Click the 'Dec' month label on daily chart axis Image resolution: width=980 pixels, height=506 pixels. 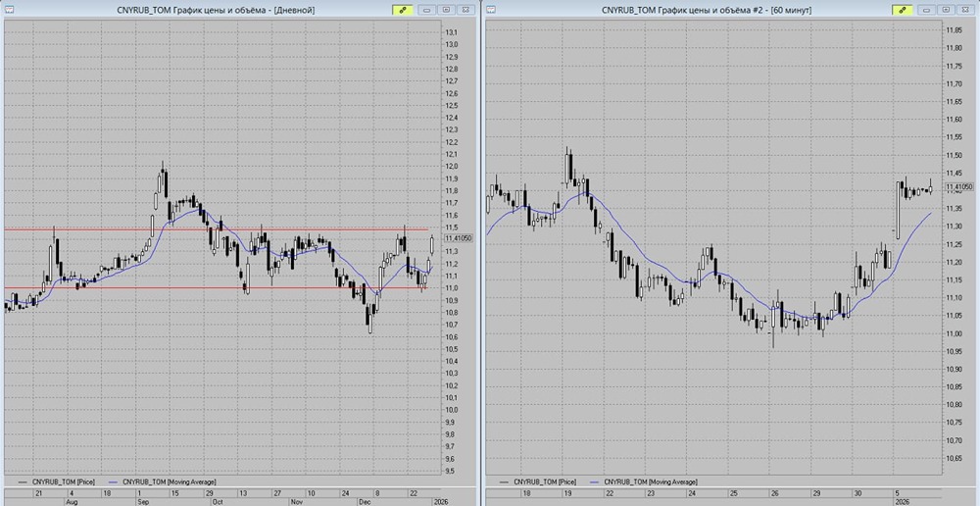[x=365, y=502]
